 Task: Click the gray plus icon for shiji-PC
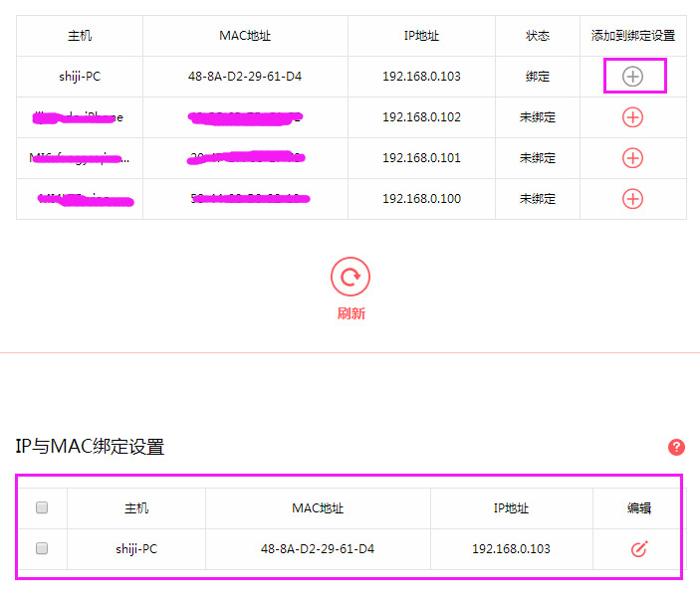(632, 77)
